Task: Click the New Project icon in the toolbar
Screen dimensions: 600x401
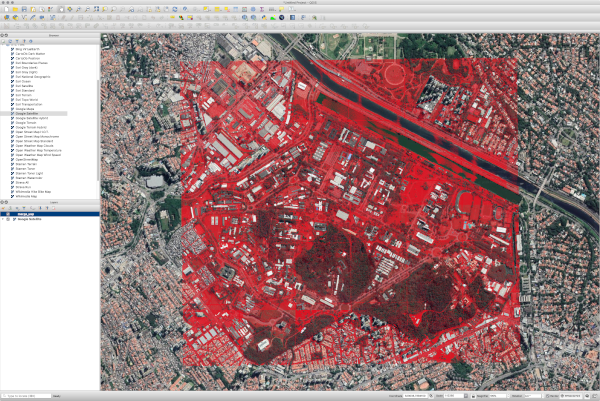Action: (5, 9)
